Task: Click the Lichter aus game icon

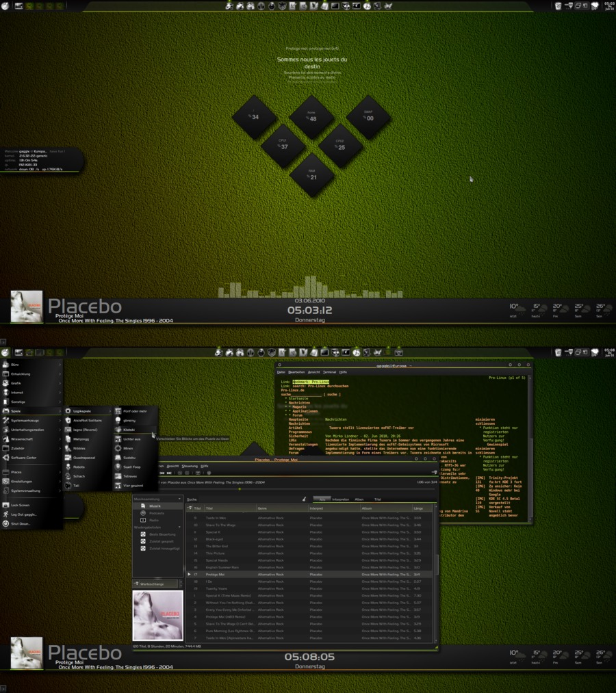Action: 118,439
